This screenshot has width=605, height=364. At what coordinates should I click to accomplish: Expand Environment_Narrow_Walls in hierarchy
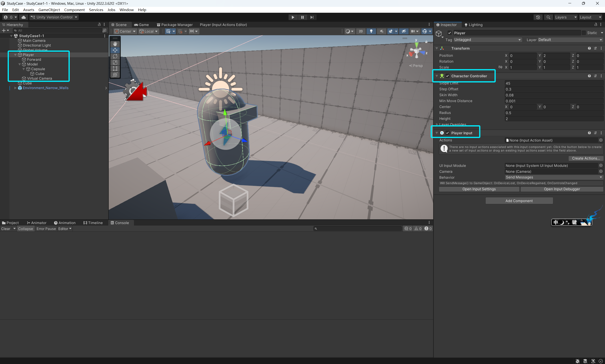[15, 88]
